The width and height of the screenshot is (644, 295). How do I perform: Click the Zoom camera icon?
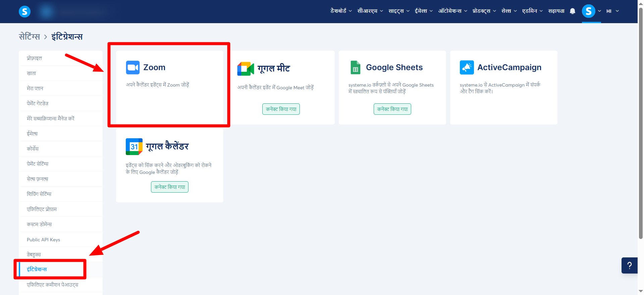pos(133,67)
